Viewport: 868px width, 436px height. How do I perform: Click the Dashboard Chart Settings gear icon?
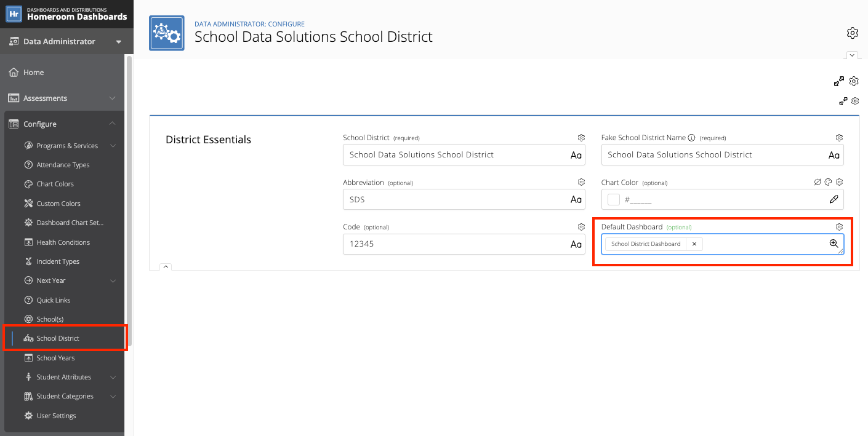click(28, 223)
